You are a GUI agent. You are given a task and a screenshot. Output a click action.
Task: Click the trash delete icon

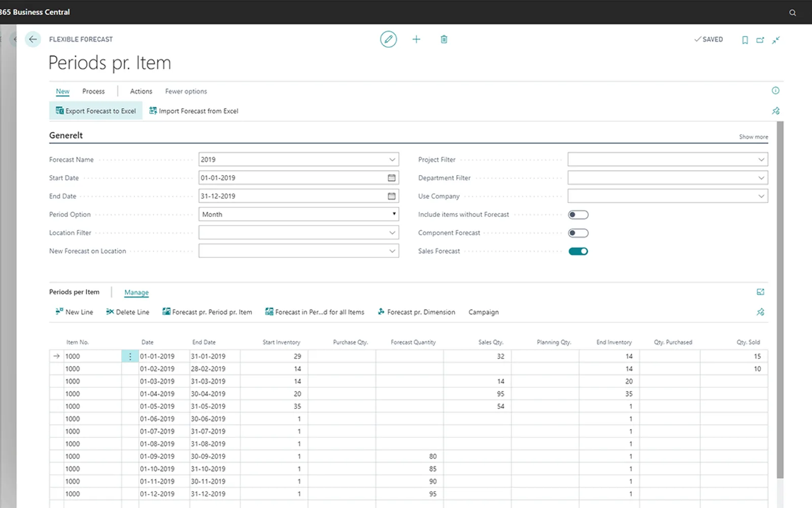tap(444, 39)
